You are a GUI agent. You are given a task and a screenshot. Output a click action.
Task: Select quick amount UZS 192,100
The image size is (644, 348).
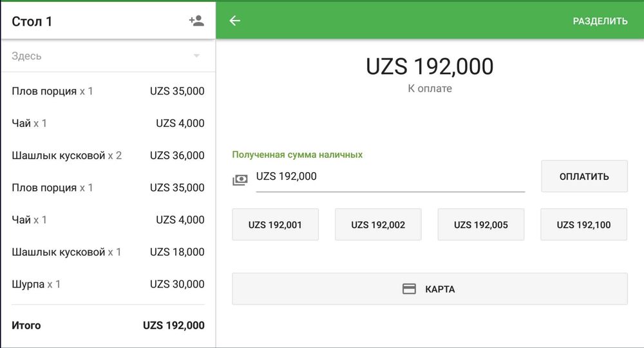(x=583, y=224)
